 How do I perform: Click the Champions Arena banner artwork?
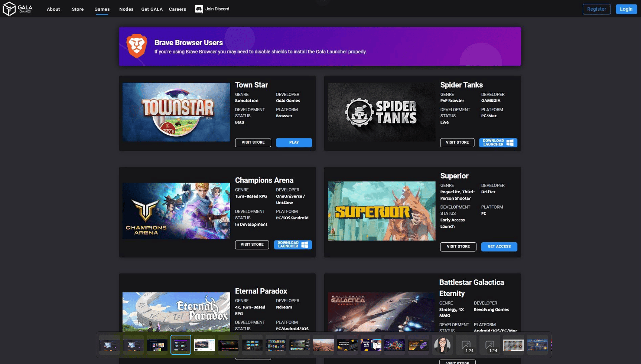[x=176, y=211]
